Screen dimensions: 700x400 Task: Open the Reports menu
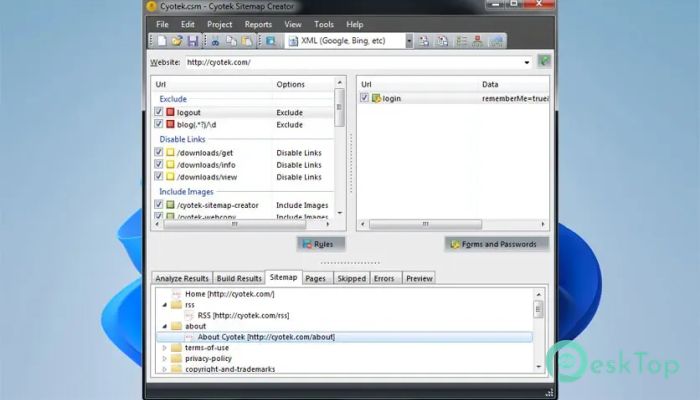[x=258, y=25]
